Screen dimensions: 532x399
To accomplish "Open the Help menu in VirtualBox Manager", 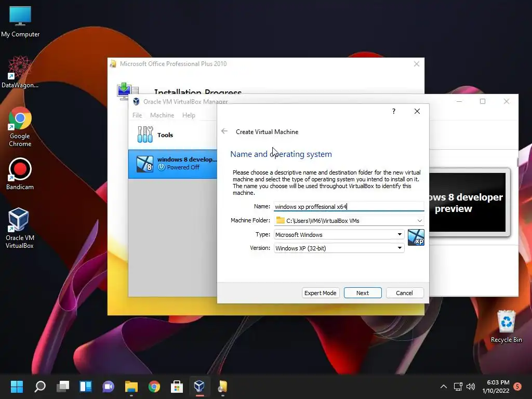I will [189, 115].
